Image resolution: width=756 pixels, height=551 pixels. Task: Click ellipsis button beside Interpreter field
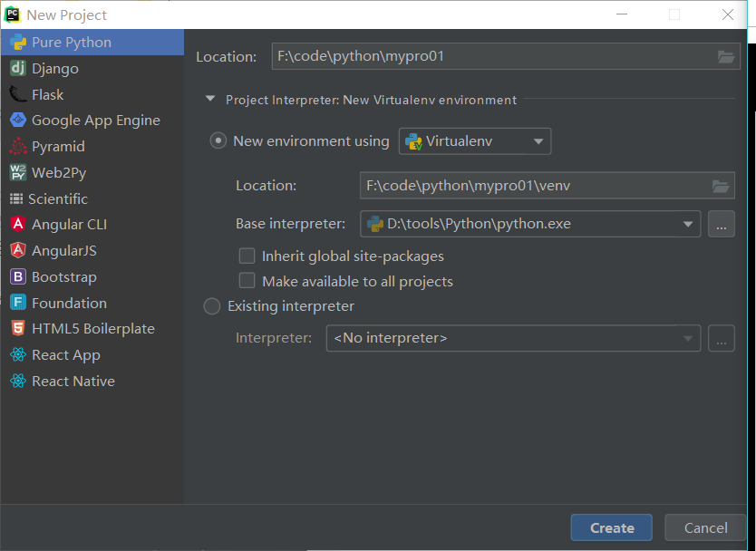click(x=722, y=338)
